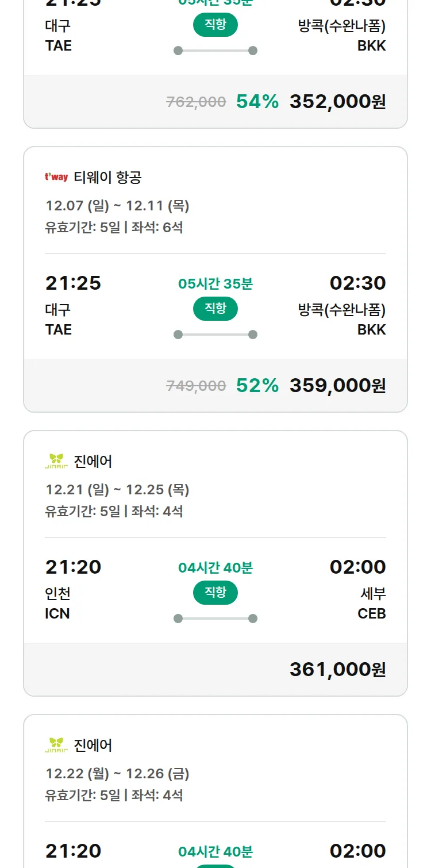
Task: Choose the 352,000원 discounted fare
Action: pos(337,101)
